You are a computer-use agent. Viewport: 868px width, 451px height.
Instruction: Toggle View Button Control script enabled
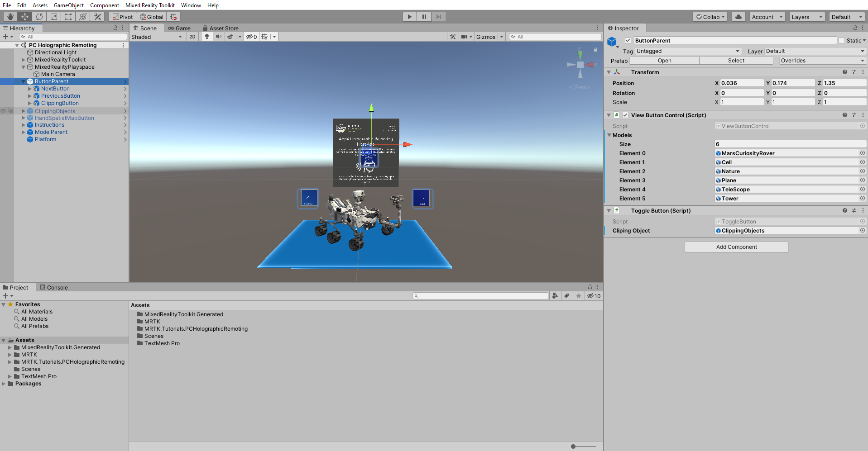(625, 115)
